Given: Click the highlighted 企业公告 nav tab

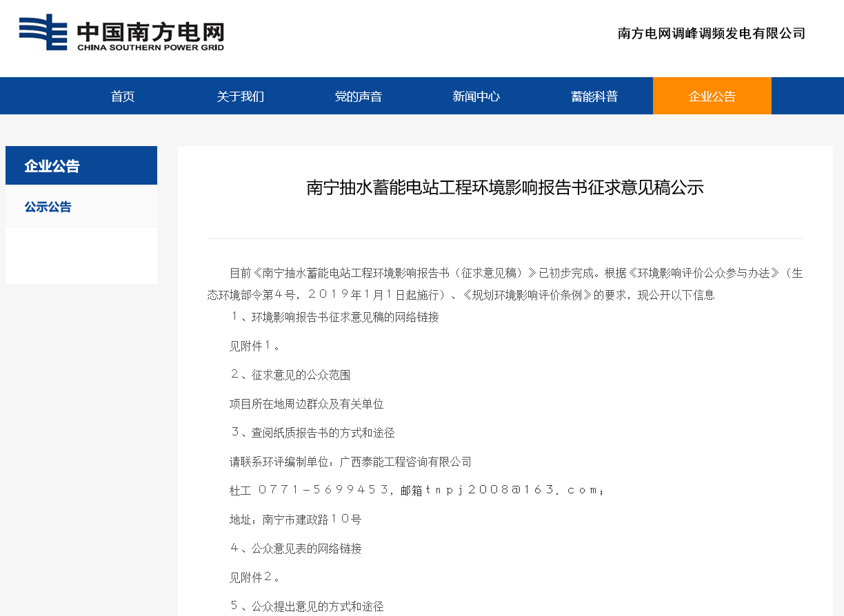Looking at the screenshot, I should 712,96.
